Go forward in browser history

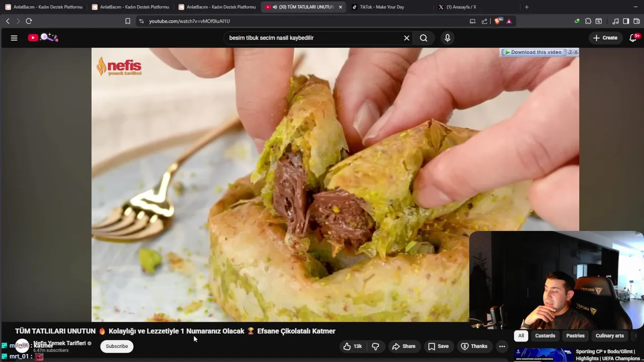click(18, 21)
